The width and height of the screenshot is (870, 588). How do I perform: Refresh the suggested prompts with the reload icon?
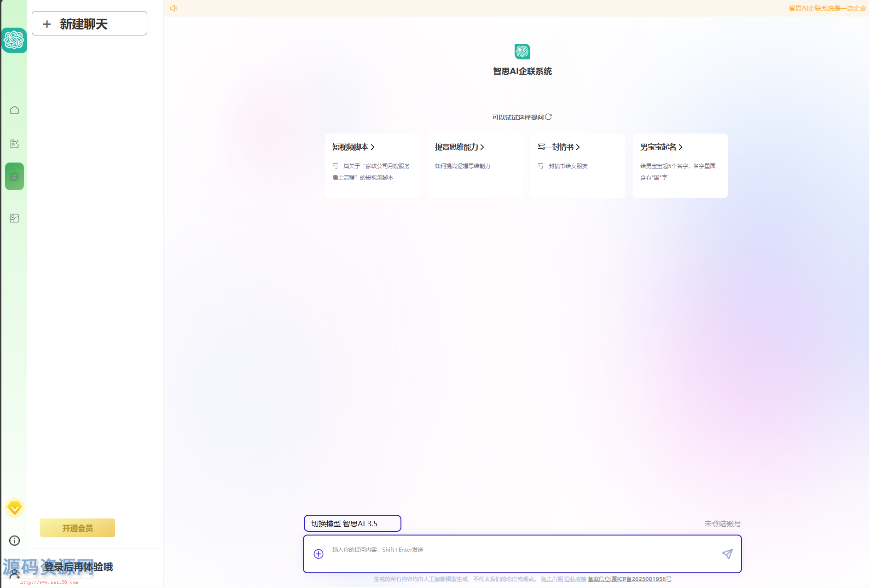click(x=548, y=117)
